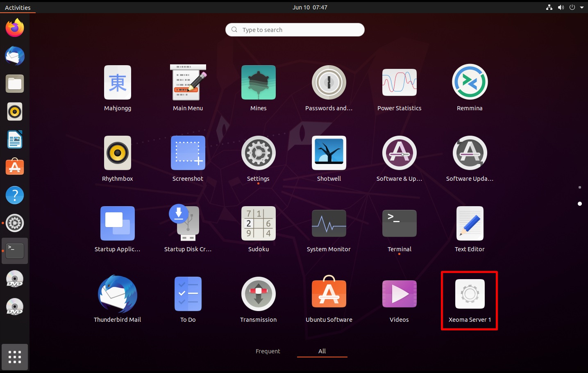Open Passwords and Keys app
588x373 pixels.
[329, 88]
